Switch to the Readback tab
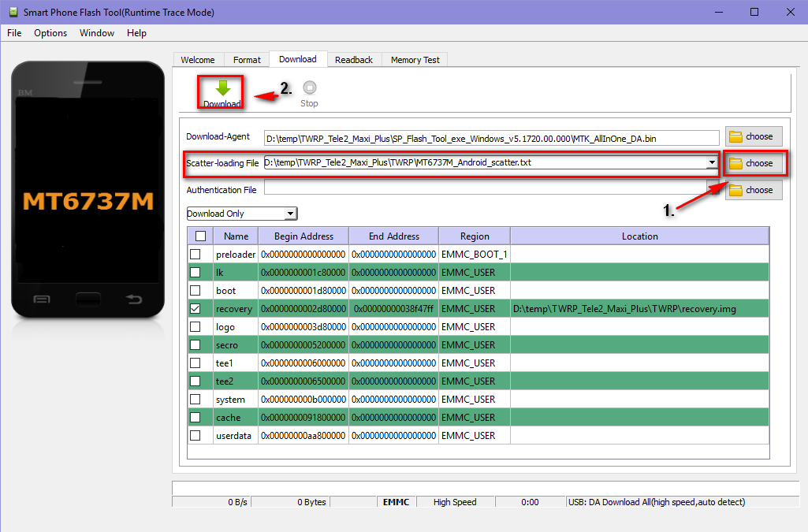808x532 pixels. [x=353, y=60]
